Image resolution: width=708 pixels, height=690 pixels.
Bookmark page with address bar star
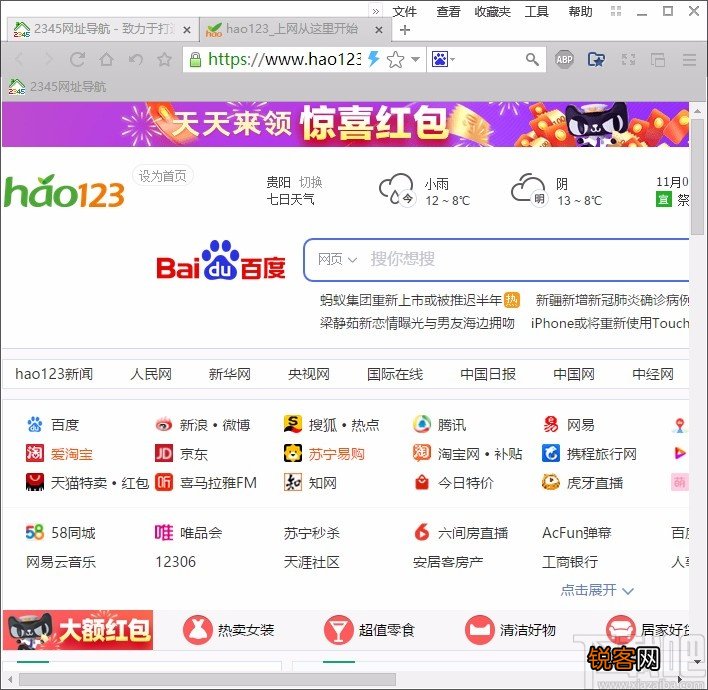[396, 60]
